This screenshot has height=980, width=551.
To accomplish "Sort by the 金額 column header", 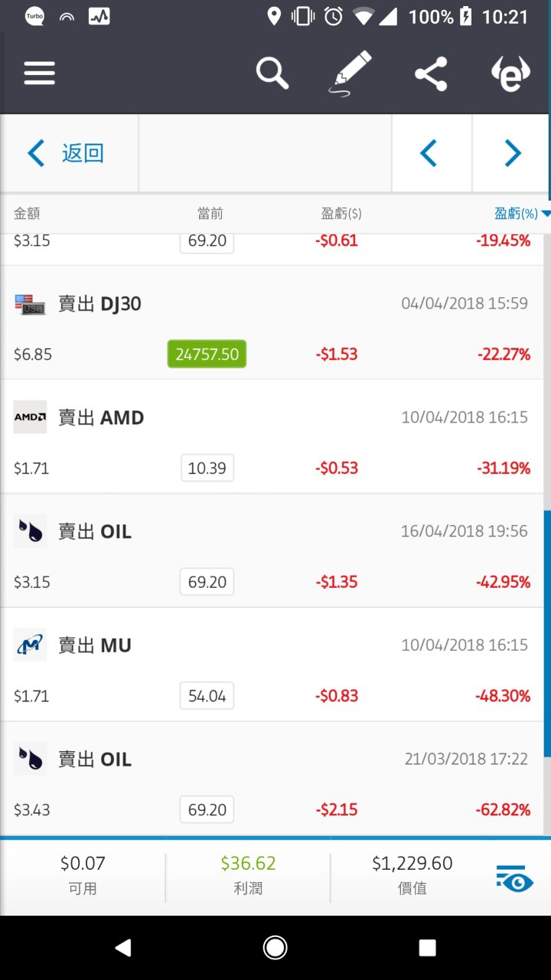I will (28, 214).
